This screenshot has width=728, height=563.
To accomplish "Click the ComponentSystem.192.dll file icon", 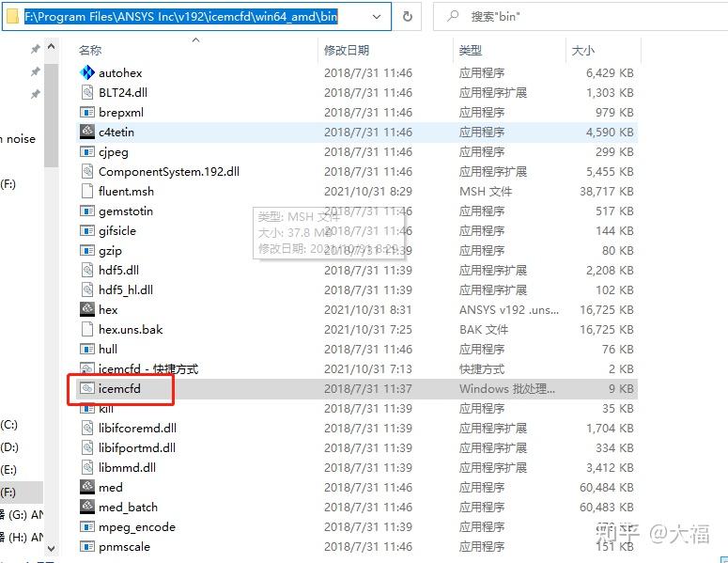I will [87, 171].
